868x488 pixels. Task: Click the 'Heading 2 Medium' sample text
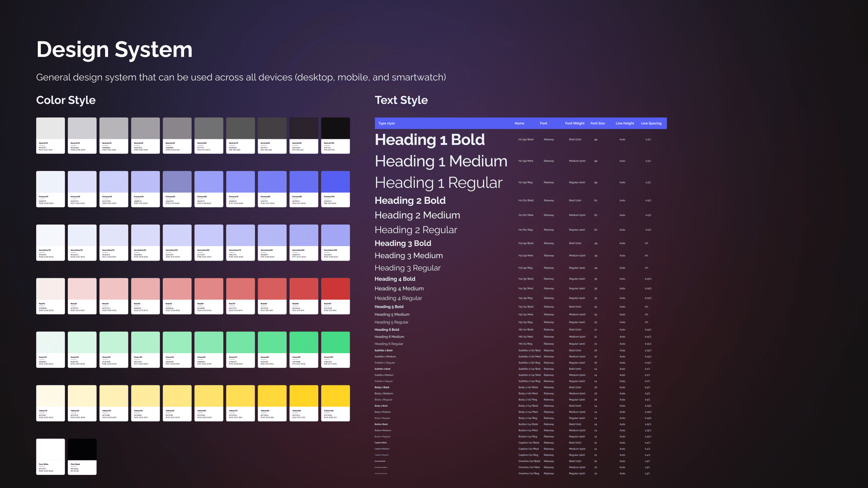click(417, 215)
